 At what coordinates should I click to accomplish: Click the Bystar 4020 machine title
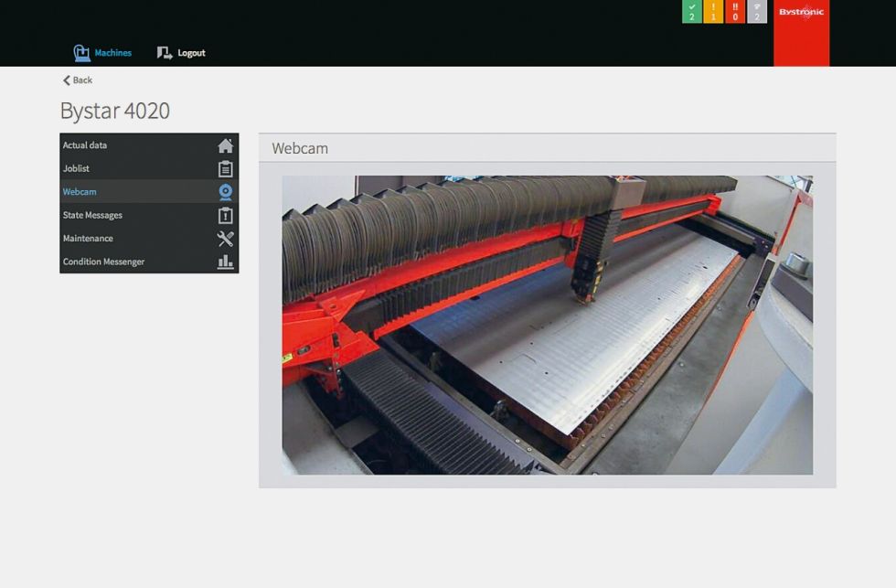click(x=115, y=111)
